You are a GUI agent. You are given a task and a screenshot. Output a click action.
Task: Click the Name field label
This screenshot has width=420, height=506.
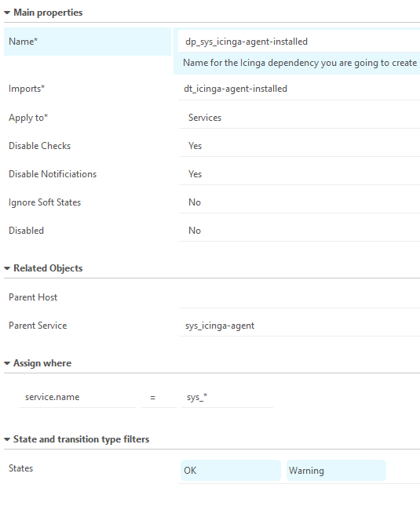pos(24,42)
